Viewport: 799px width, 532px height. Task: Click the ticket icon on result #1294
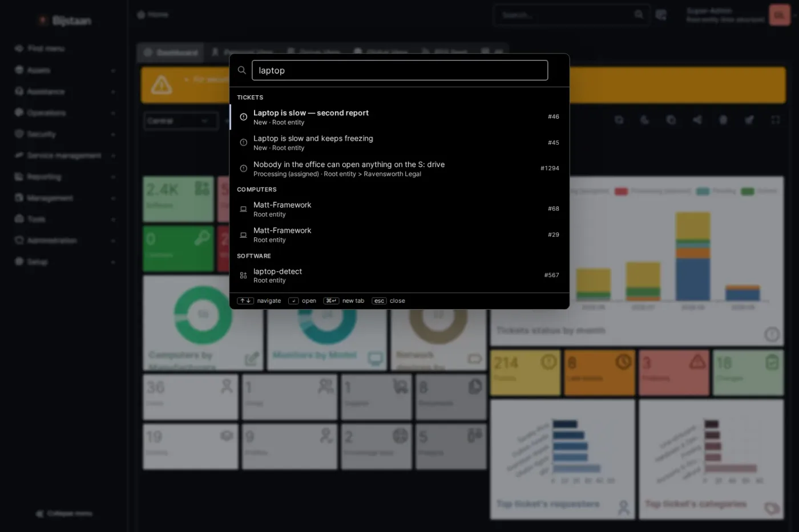coord(244,168)
